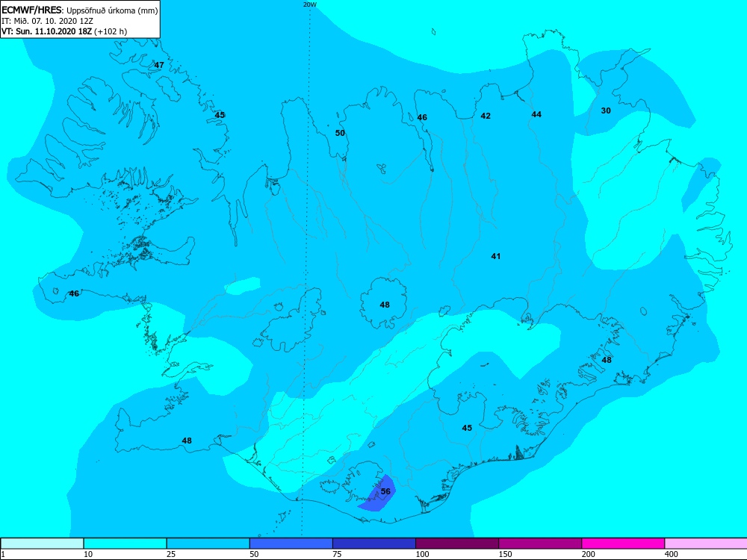
Task: Pick the magenta-purple 150–200 mm legend swatch
Action: pyautogui.click(x=540, y=544)
